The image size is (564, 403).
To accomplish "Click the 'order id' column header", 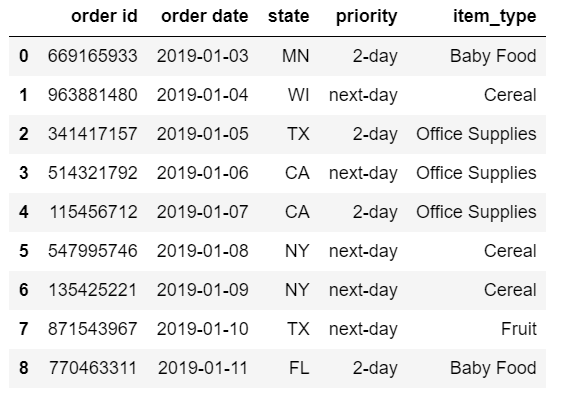I will pyautogui.click(x=104, y=16).
